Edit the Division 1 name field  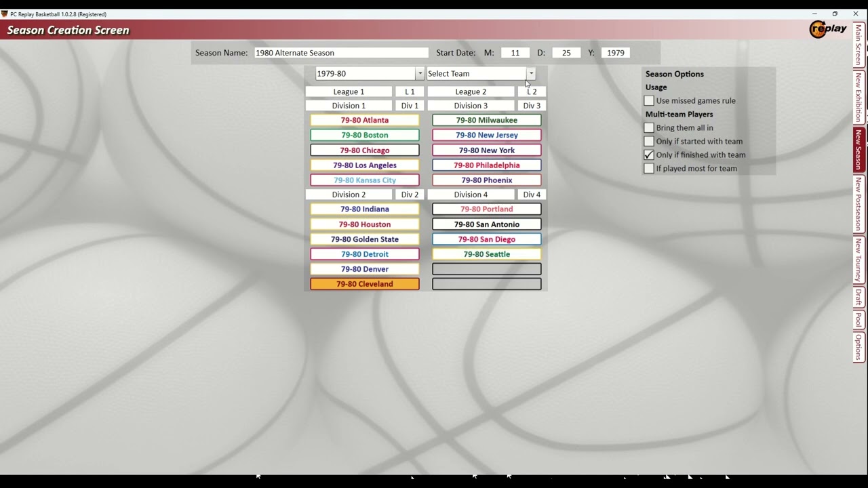point(349,105)
